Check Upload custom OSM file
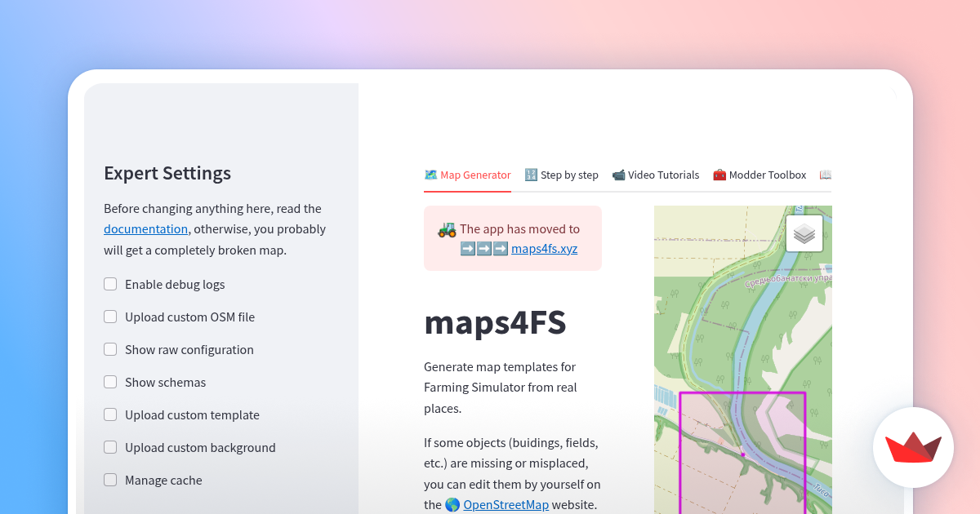Screen dimensions: 980x514 click(110, 317)
